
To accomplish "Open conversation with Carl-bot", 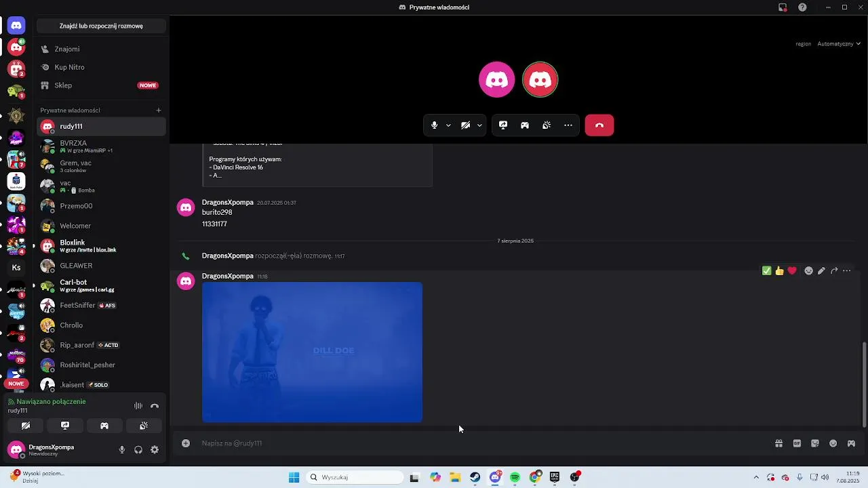I will pos(101,285).
